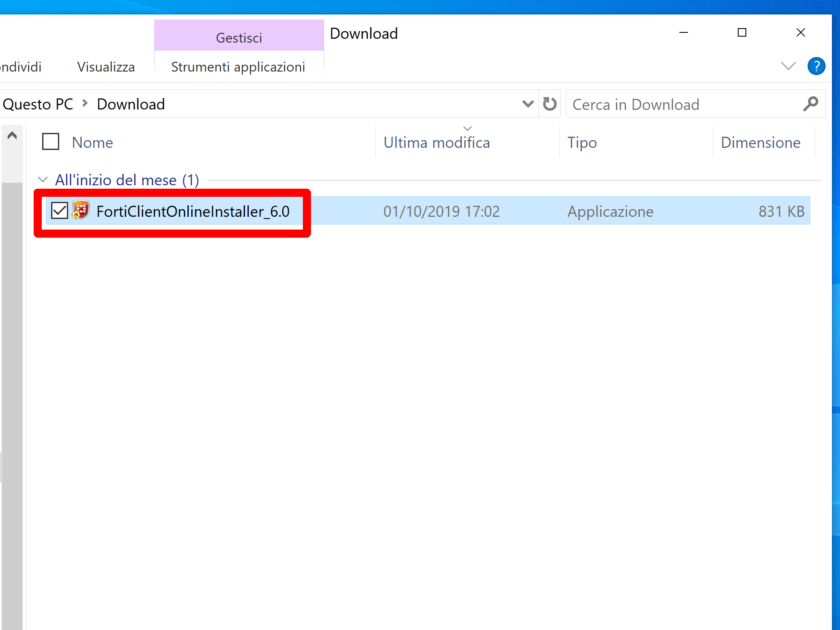Open the Strumenti applicazioni tab
Image resolution: width=840 pixels, height=630 pixels.
(238, 67)
